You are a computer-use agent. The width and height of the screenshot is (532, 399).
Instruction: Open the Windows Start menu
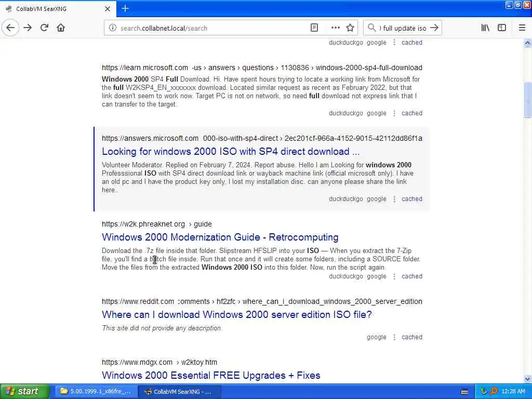pyautogui.click(x=24, y=391)
